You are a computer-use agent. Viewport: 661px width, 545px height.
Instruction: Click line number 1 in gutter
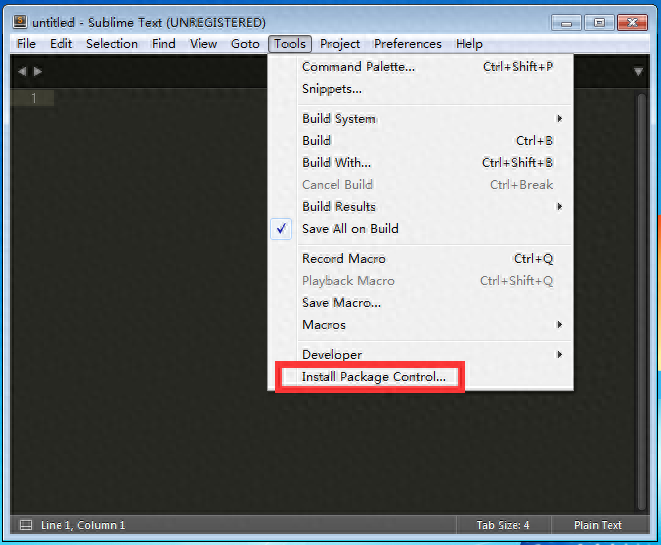[34, 98]
